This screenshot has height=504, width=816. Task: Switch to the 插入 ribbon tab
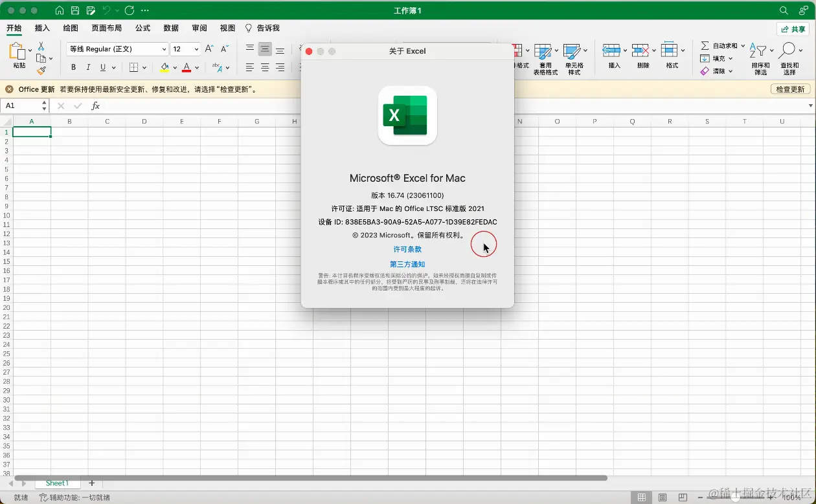[x=42, y=28]
